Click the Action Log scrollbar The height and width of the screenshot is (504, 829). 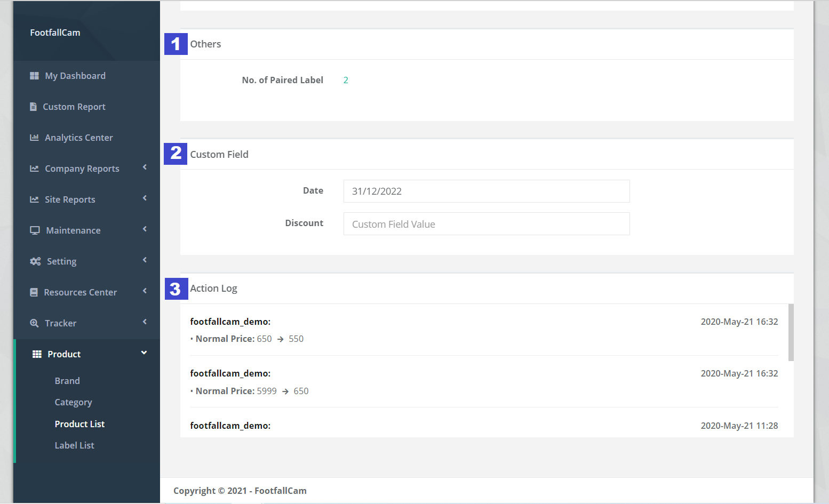[791, 332]
